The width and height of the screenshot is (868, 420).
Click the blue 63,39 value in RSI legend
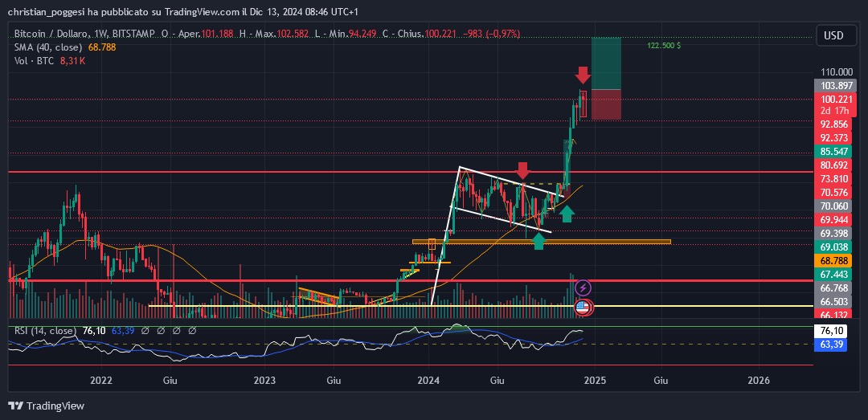tap(122, 330)
